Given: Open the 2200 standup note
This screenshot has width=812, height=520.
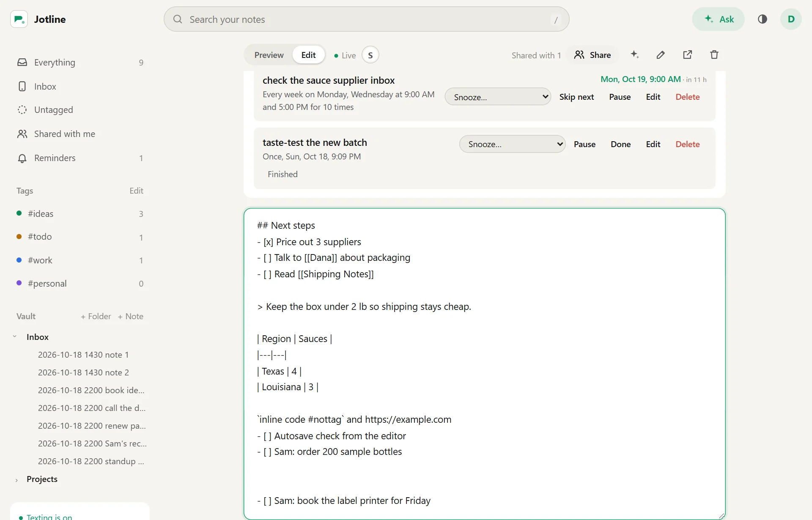Looking at the screenshot, I should (x=91, y=461).
